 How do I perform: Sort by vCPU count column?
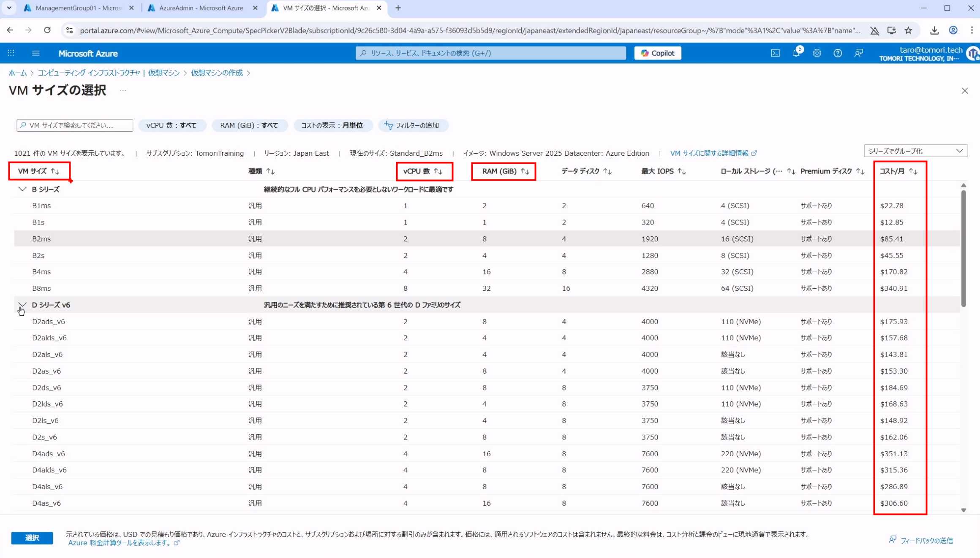pyautogui.click(x=423, y=171)
